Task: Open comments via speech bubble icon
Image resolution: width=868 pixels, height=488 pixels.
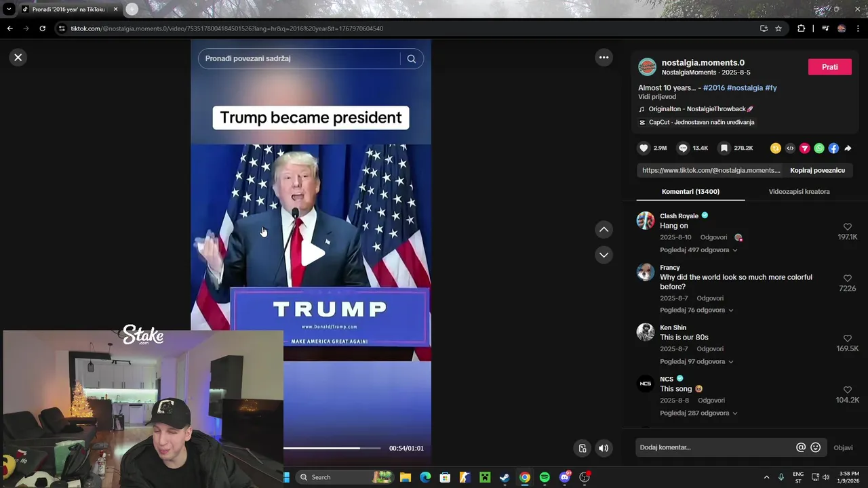Action: tap(683, 148)
